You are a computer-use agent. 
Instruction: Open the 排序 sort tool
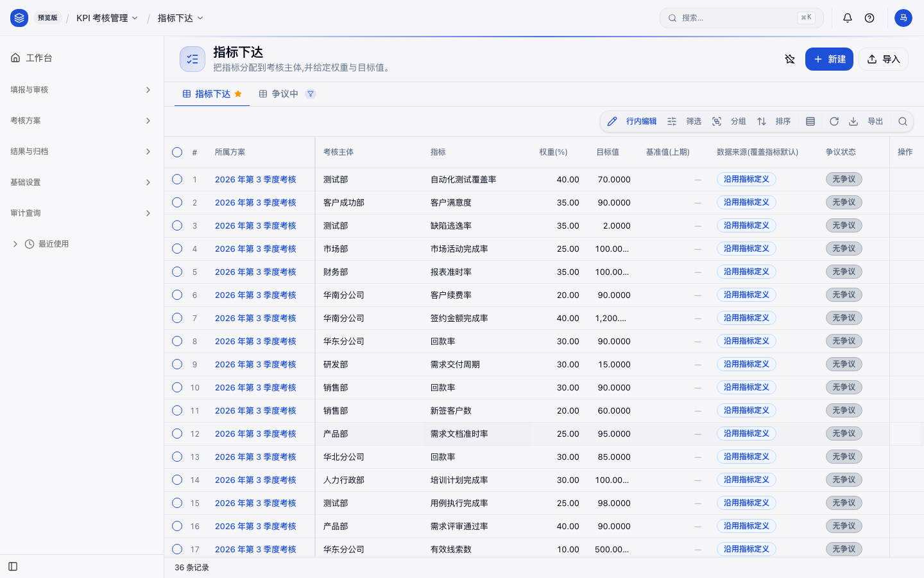(x=774, y=121)
